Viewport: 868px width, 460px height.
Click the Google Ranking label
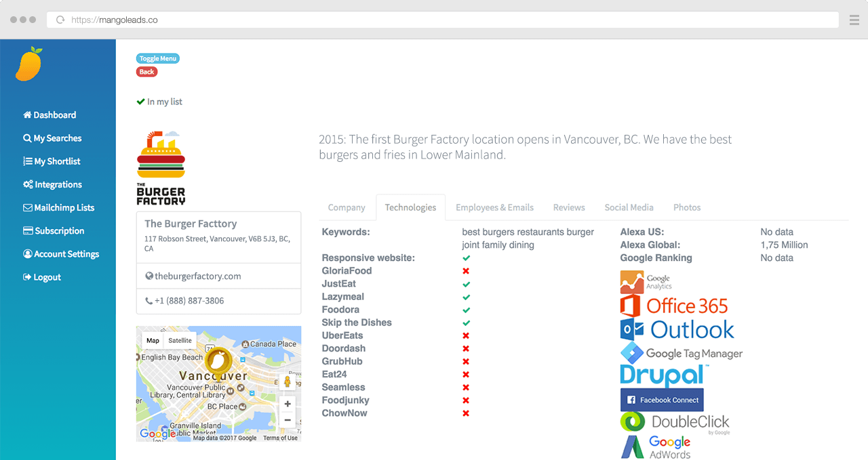pyautogui.click(x=656, y=258)
